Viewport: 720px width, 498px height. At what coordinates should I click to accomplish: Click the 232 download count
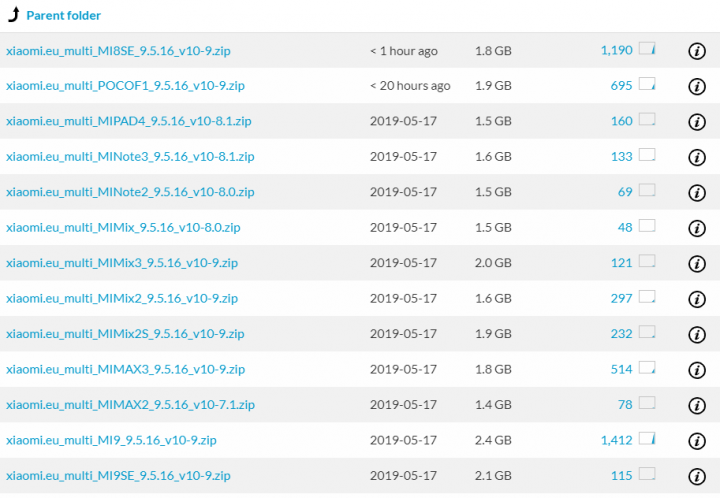pyautogui.click(x=621, y=334)
